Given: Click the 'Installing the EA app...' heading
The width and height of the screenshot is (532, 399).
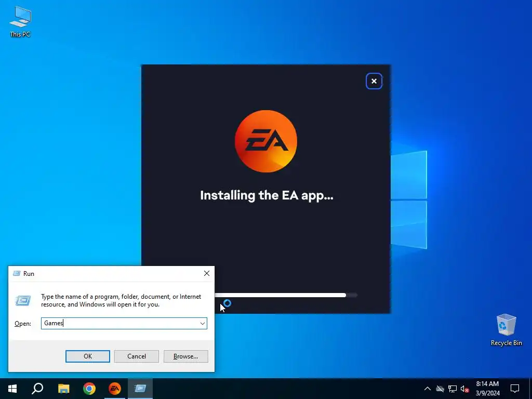Looking at the screenshot, I should (267, 196).
